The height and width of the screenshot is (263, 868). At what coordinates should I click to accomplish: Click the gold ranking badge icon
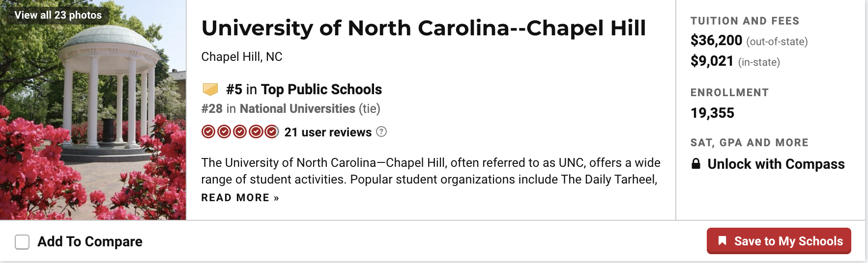[x=210, y=89]
